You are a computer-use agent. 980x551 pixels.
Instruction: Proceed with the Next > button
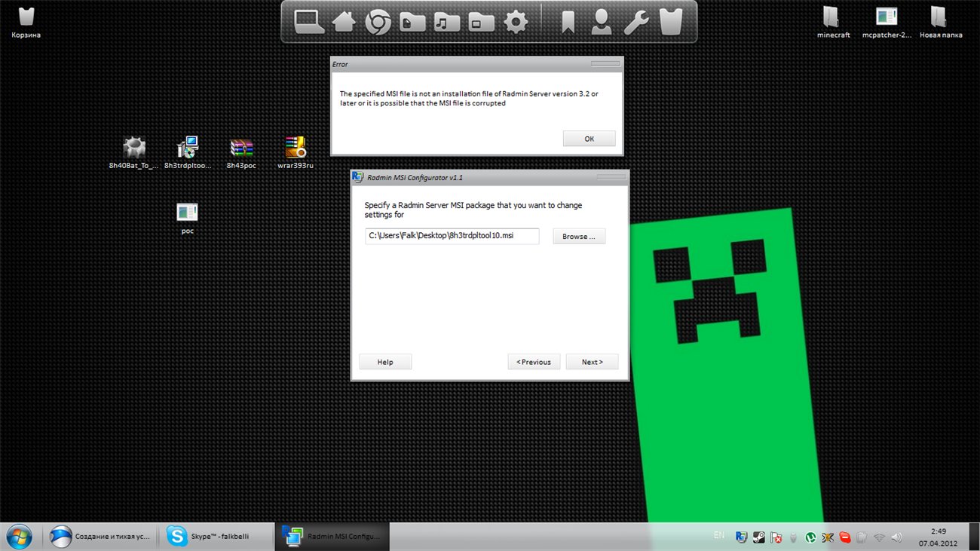pyautogui.click(x=592, y=362)
